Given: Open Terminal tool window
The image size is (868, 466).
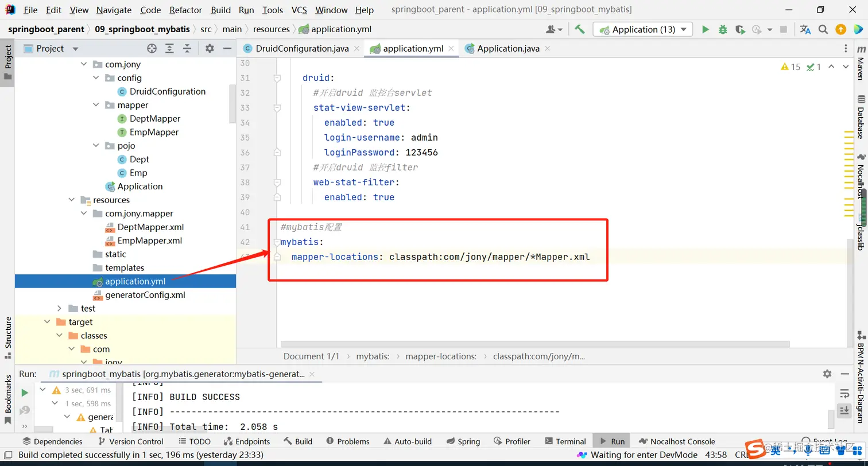Looking at the screenshot, I should point(565,441).
